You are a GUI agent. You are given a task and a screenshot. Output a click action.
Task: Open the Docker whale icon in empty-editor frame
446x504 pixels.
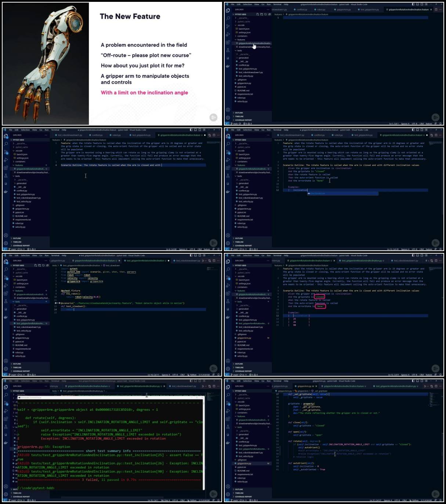pyautogui.click(x=228, y=66)
